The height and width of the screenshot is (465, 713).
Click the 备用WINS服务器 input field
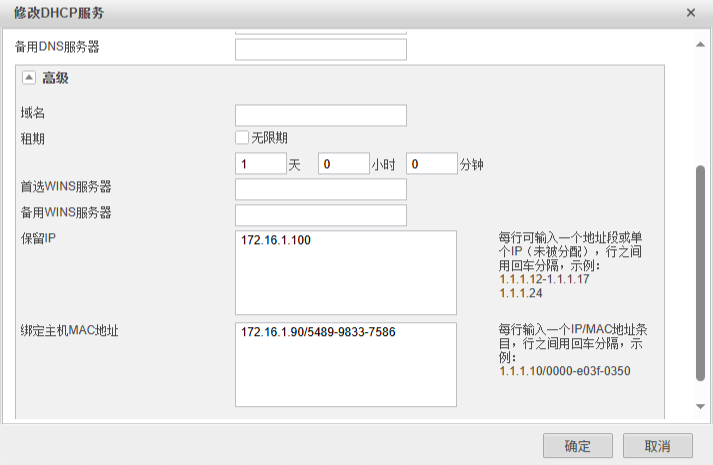(321, 215)
